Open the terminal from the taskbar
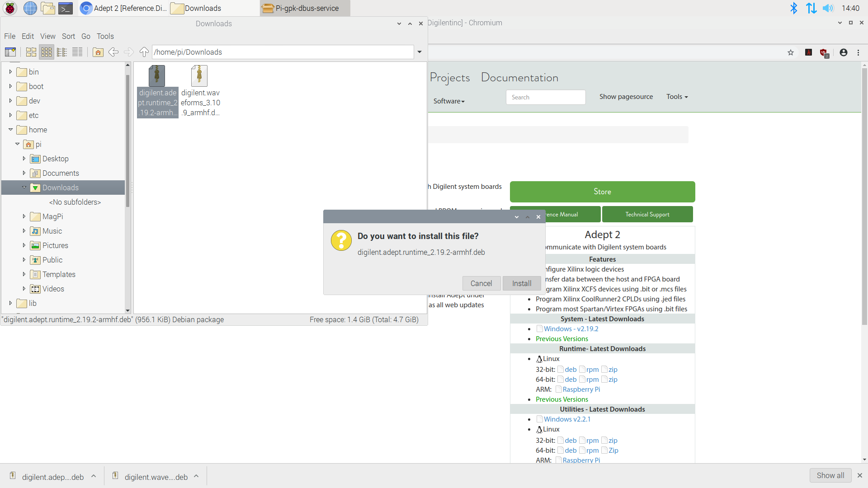868x488 pixels. (x=66, y=8)
